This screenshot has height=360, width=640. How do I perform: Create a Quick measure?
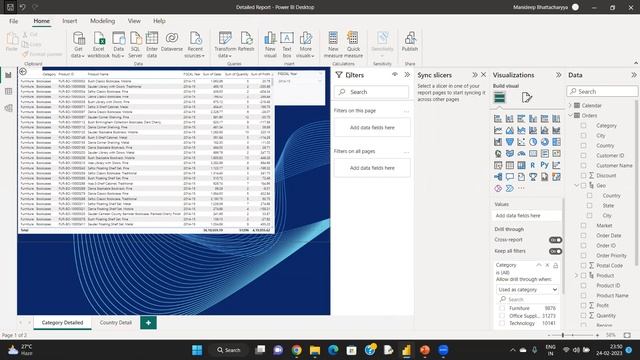tap(353, 45)
